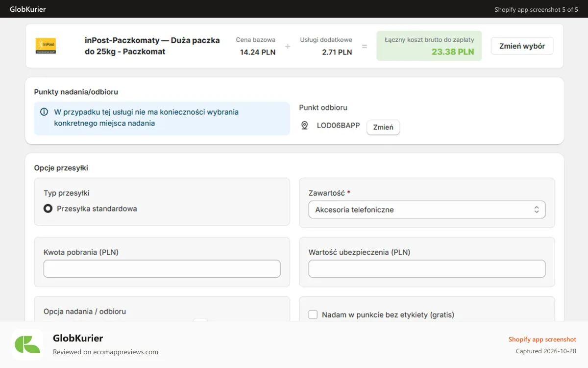Click the Zmień wybór button
The image size is (588, 368).
tap(522, 46)
